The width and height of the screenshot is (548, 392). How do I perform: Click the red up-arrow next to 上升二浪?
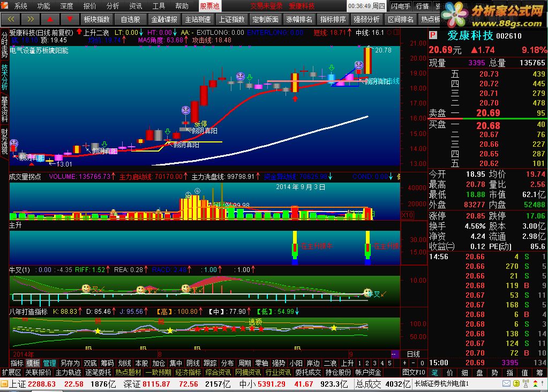[x=79, y=32]
